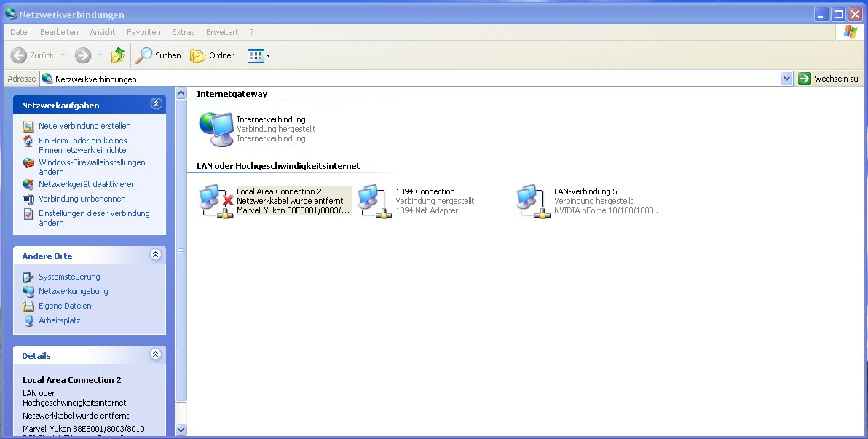Click LAN oder Hochgeschwindigkeitsinternet group header
The height and width of the screenshot is (439, 868).
click(x=278, y=166)
